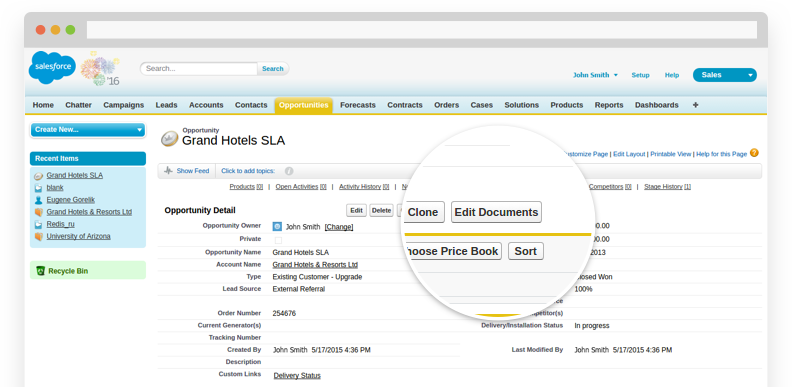Click the Edit Documents button

coord(496,212)
